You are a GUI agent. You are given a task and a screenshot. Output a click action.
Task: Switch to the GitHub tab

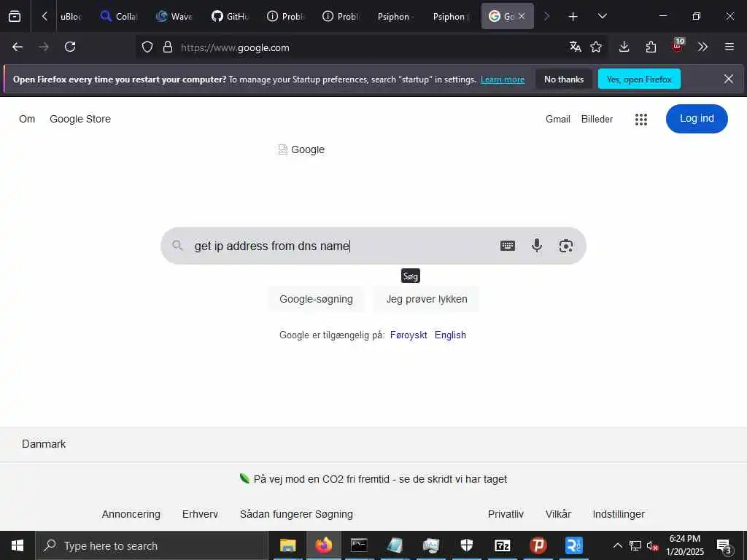pos(230,17)
